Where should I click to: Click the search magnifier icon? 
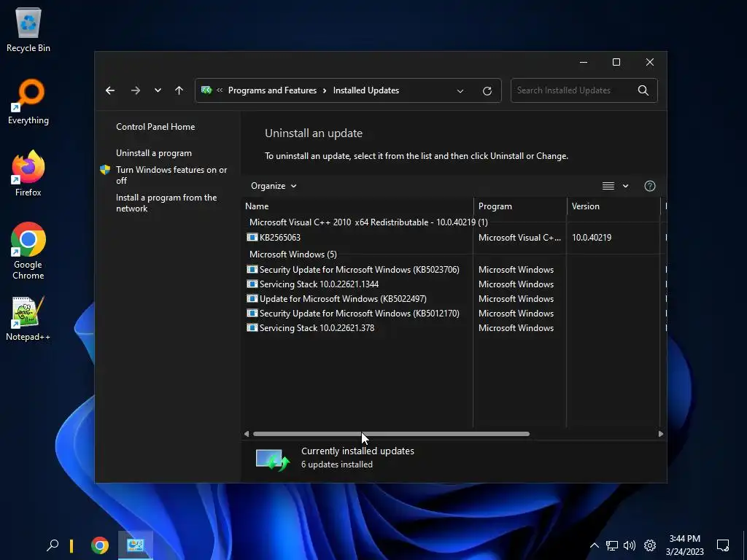coord(643,90)
